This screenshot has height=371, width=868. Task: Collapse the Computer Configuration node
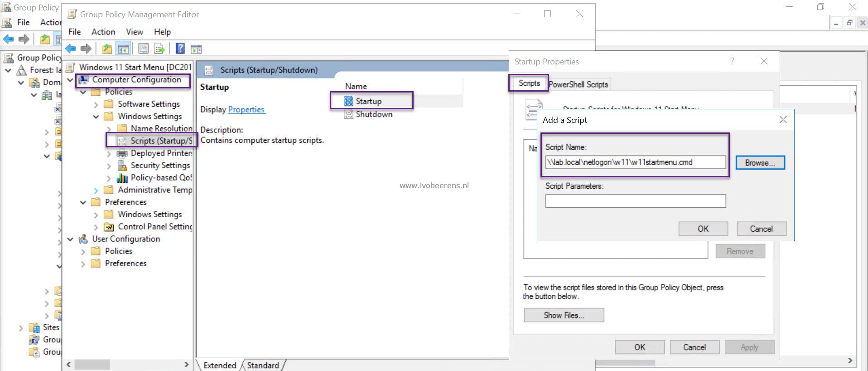point(70,80)
